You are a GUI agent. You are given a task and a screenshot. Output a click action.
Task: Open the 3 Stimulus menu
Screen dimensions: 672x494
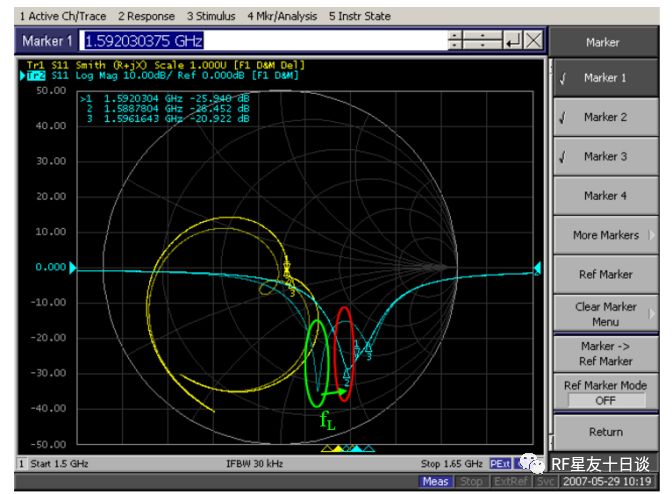tap(211, 16)
